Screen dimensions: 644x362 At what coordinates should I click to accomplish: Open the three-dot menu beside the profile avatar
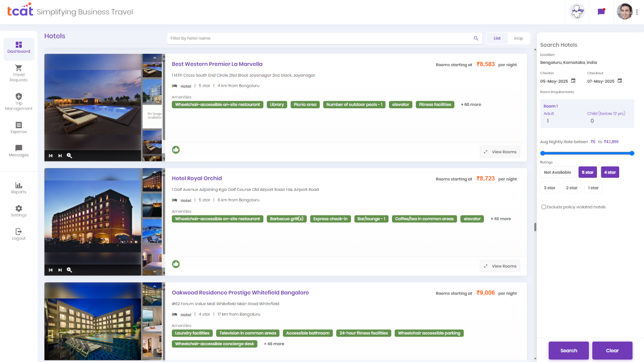[637, 11]
